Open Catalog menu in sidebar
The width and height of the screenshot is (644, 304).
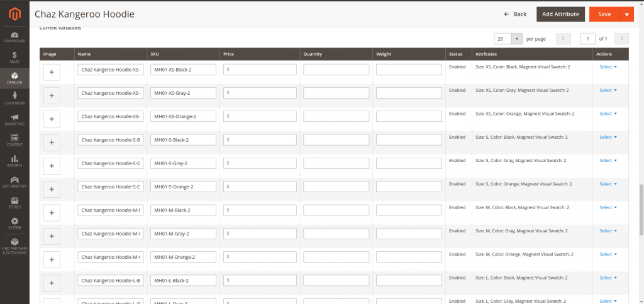click(14, 77)
